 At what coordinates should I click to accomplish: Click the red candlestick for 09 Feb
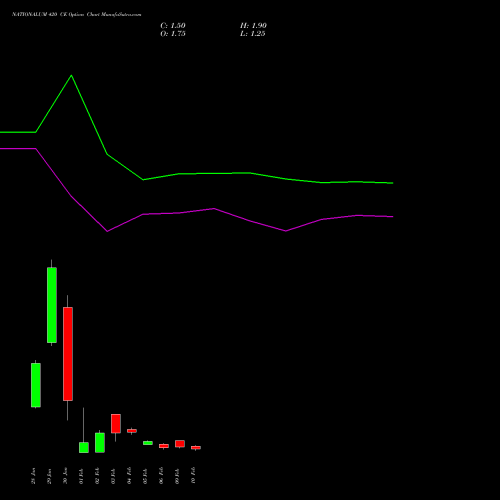tap(180, 444)
